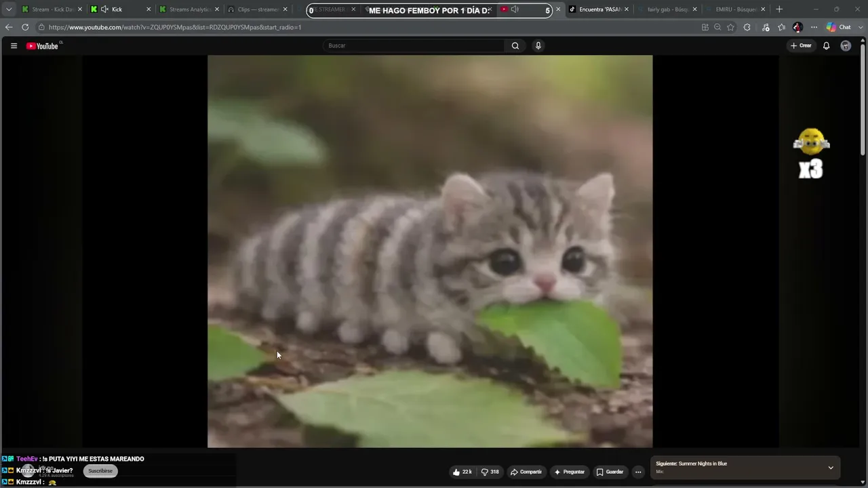
Task: Like the video with 22 k likes
Action: click(462, 472)
